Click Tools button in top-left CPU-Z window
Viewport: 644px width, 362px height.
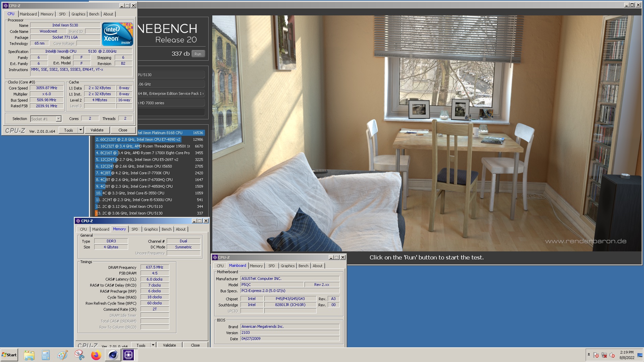coord(68,130)
